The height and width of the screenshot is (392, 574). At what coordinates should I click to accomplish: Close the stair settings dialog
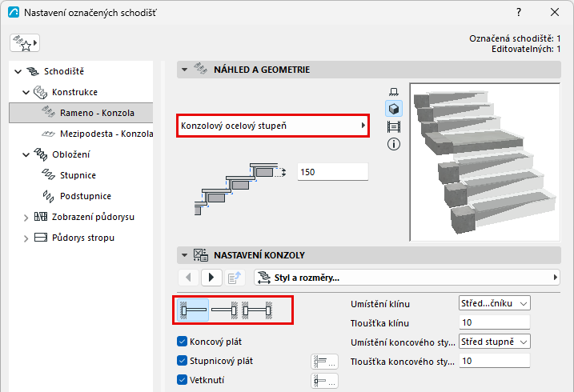pos(555,13)
